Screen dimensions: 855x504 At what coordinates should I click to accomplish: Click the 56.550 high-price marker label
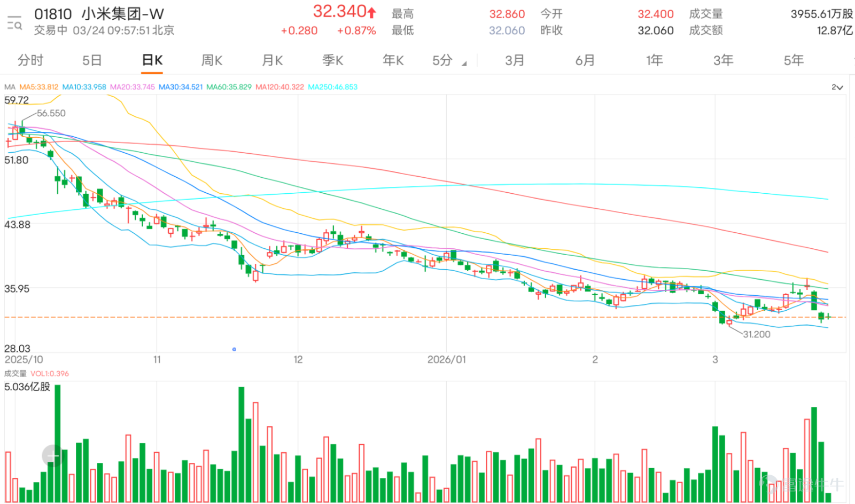[x=51, y=113]
